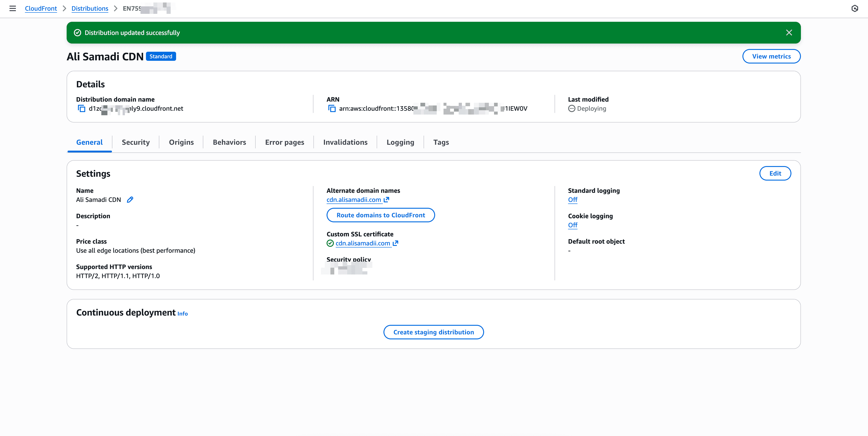The width and height of the screenshot is (868, 436).
Task: Open external link icon beside SSL certificate
Action: (396, 243)
